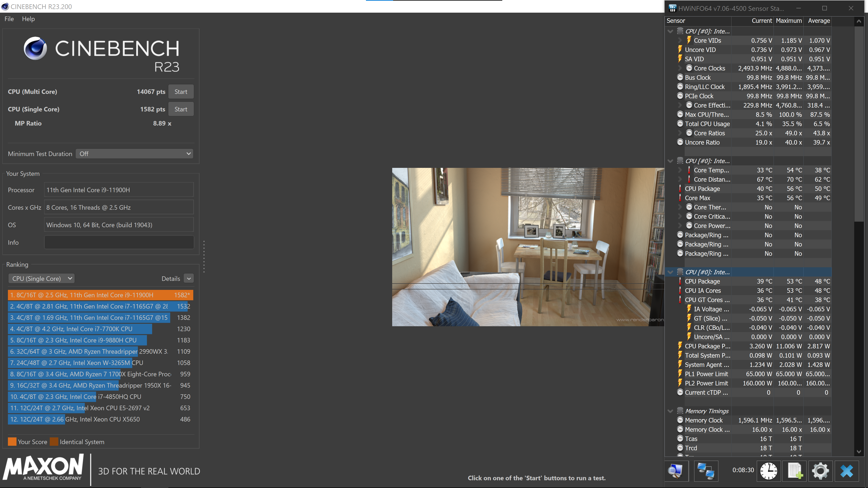Screen dimensions: 868x488
Task: Expand the Core Temperatures sensor row
Action: [680, 170]
